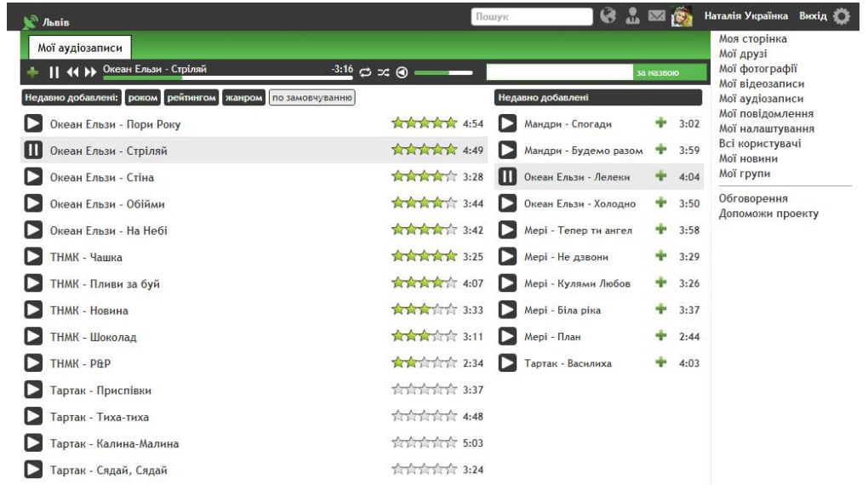Click the Львів logo icon
Viewport: 868px width, 485px height.
click(30, 21)
